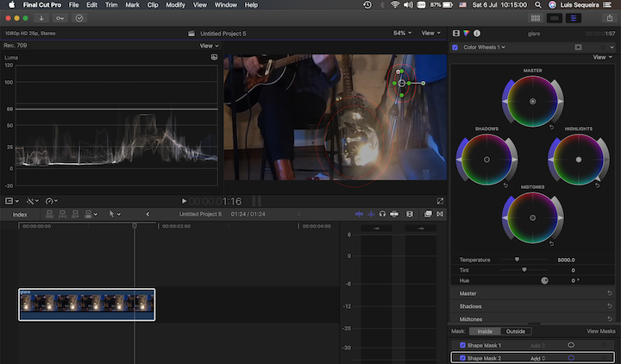Open the color inspector triangle icon
This screenshot has width=621, height=364.
(x=466, y=33)
